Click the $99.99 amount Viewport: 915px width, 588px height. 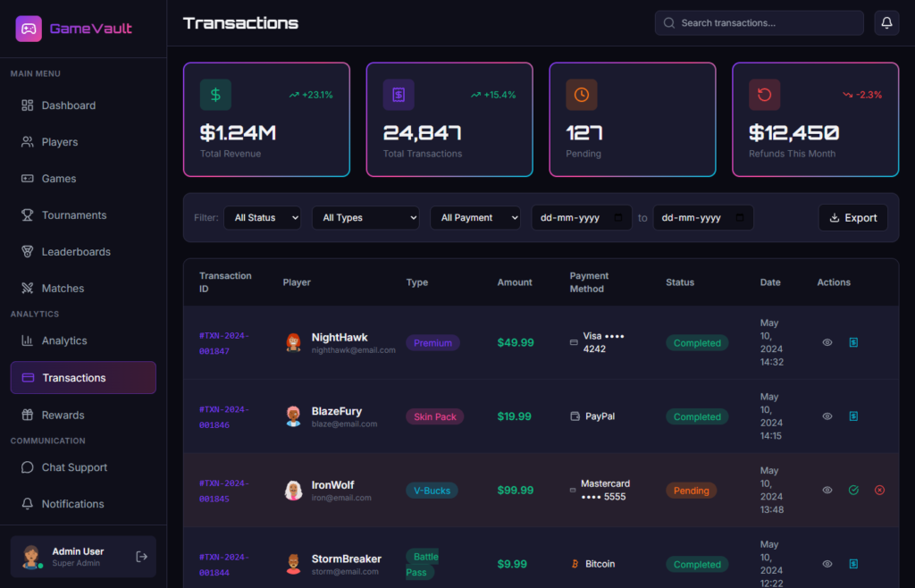coord(516,490)
